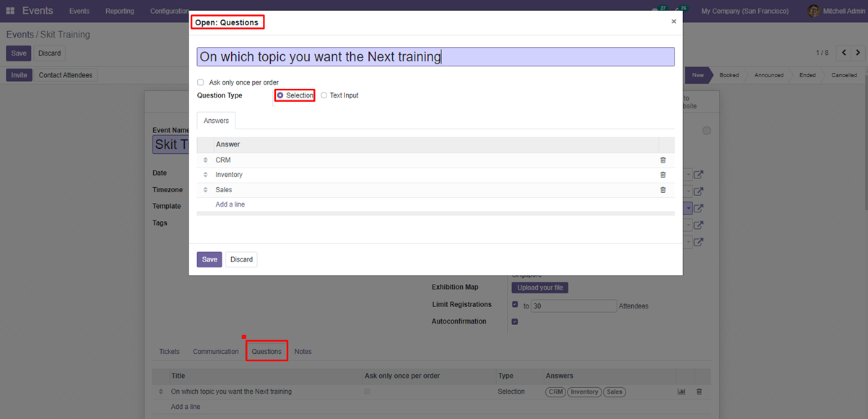The width and height of the screenshot is (868, 419).
Task: Go to next record arrow
Action: point(858,53)
